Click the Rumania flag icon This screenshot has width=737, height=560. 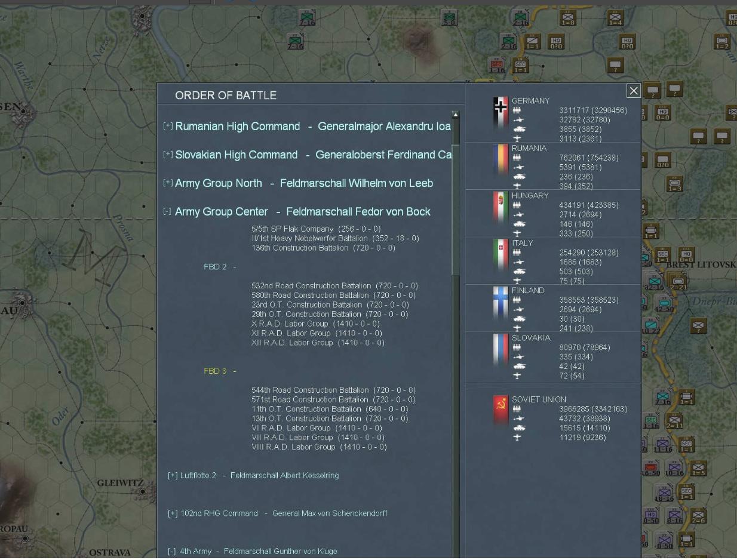500,160
